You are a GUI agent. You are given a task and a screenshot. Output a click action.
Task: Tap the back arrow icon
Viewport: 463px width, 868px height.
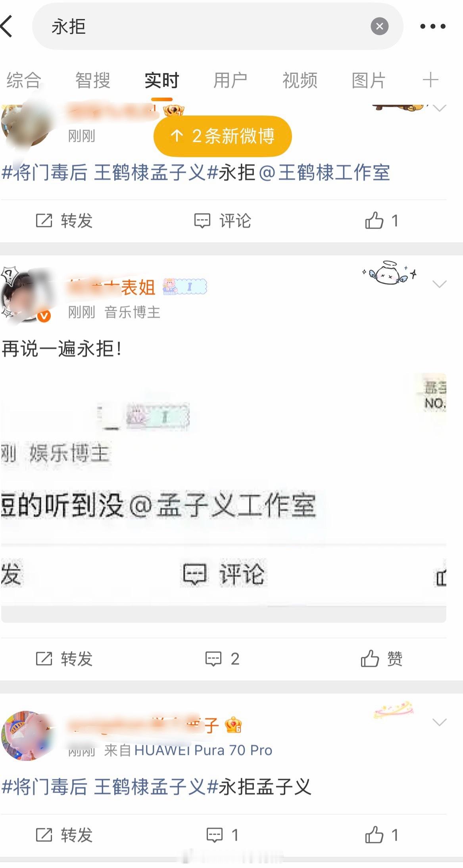7,26
